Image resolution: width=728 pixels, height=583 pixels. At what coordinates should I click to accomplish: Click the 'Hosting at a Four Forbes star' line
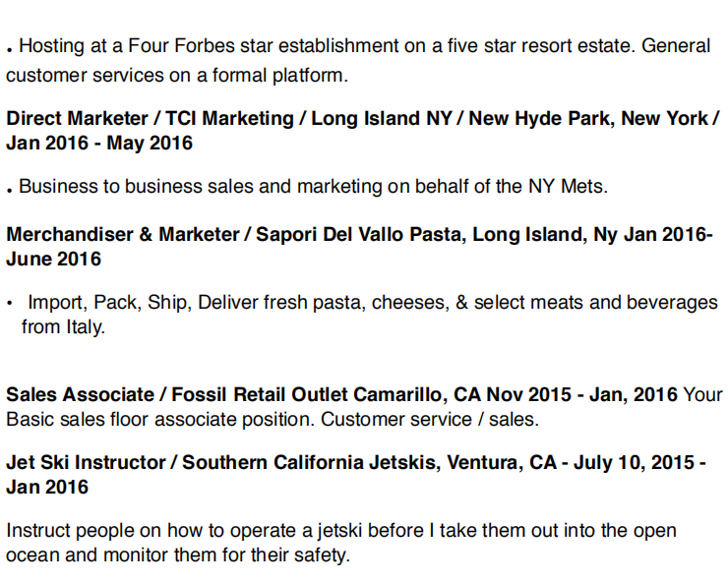(358, 46)
